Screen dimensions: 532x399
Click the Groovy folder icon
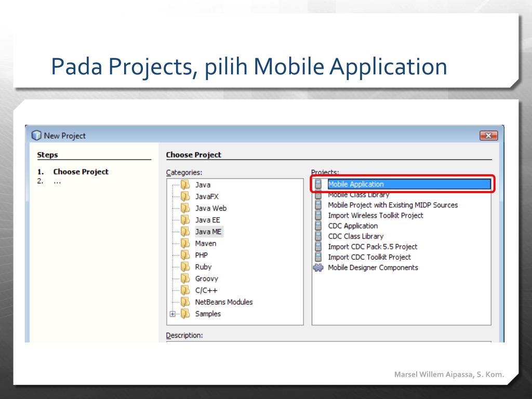click(x=185, y=278)
